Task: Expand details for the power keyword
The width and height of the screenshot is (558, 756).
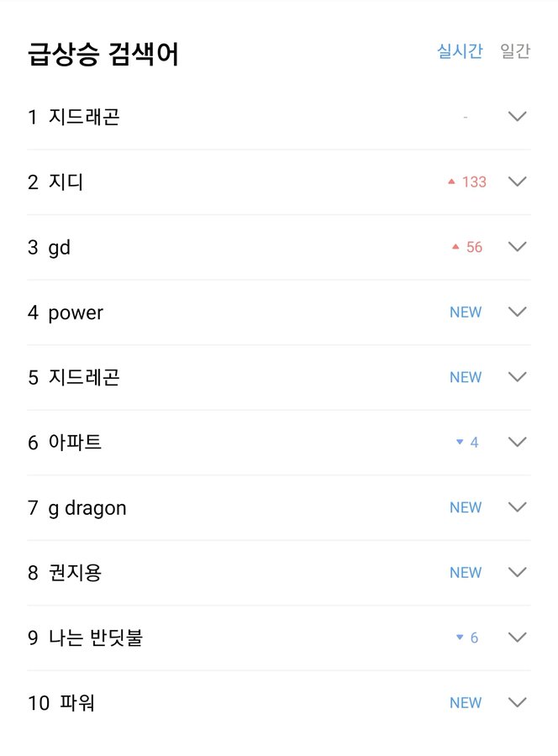Action: click(517, 312)
